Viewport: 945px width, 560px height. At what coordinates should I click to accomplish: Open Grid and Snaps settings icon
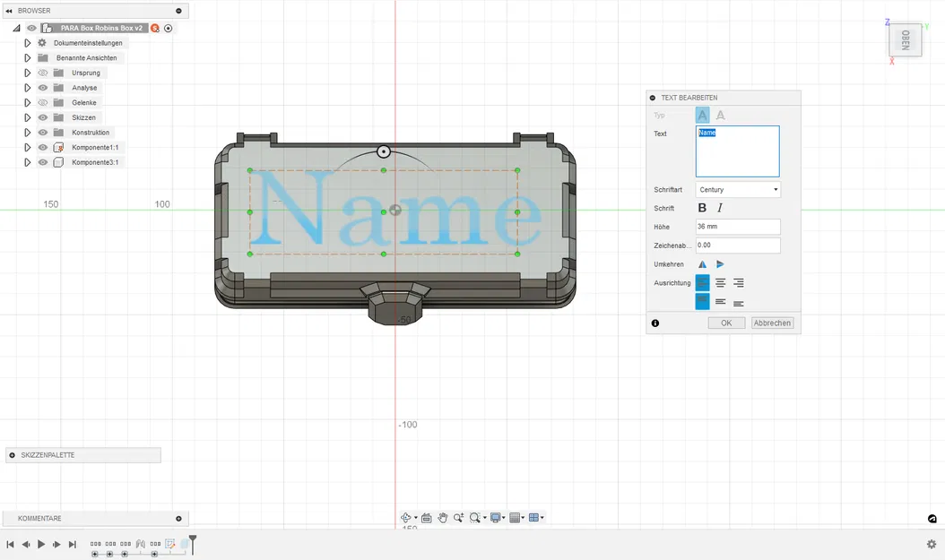pyautogui.click(x=515, y=518)
